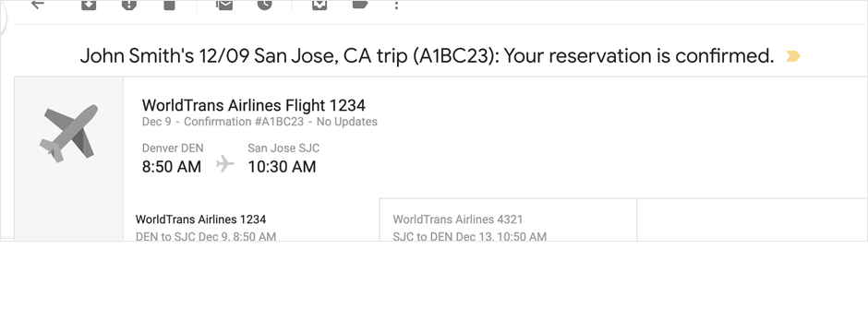868x332 pixels.
Task: Click the large airplane illustration
Action: tap(68, 133)
